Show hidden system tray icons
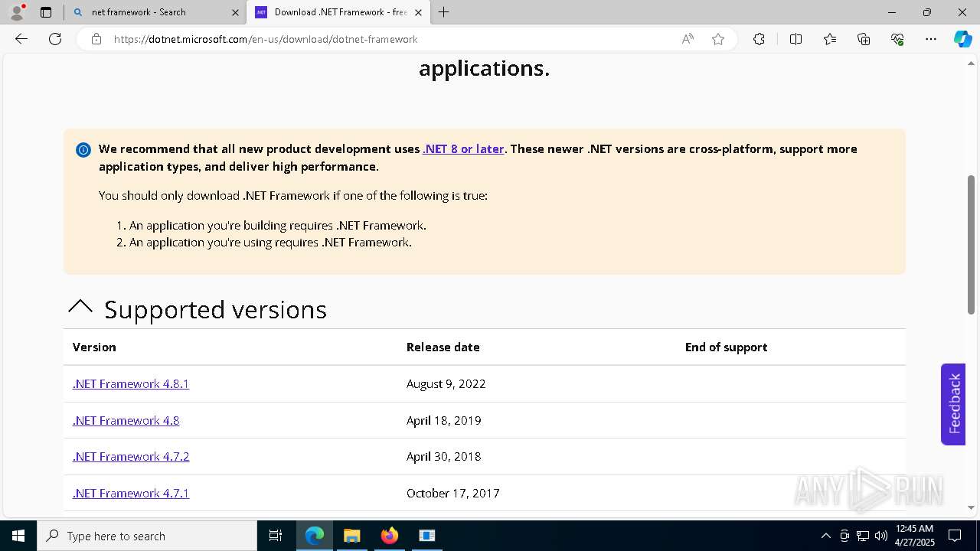Screen dimensions: 980x551 826,536
